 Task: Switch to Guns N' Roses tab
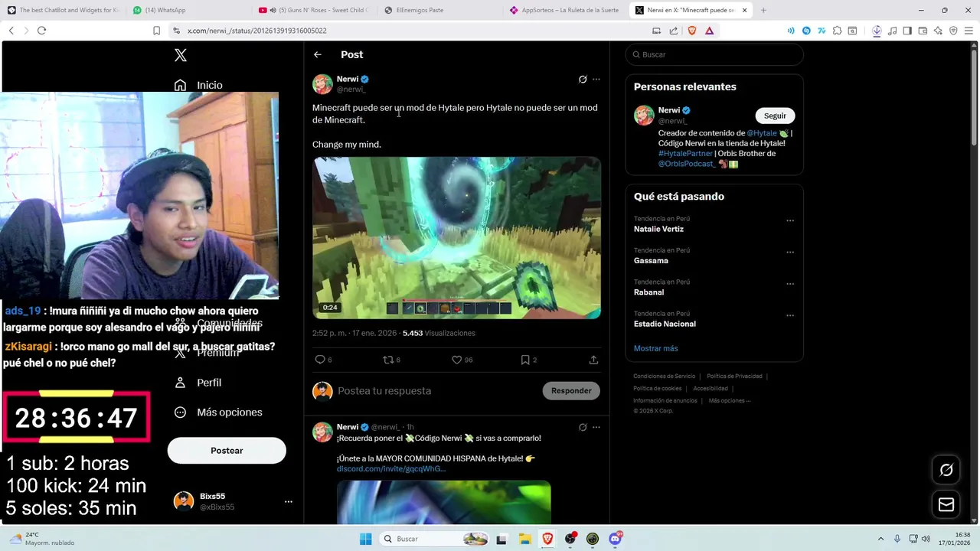point(313,10)
